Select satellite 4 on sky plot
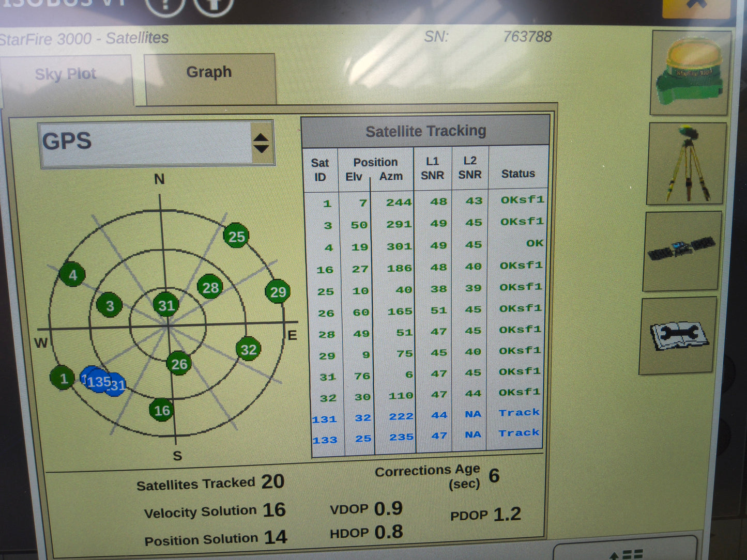The height and width of the screenshot is (560, 747). (x=73, y=275)
